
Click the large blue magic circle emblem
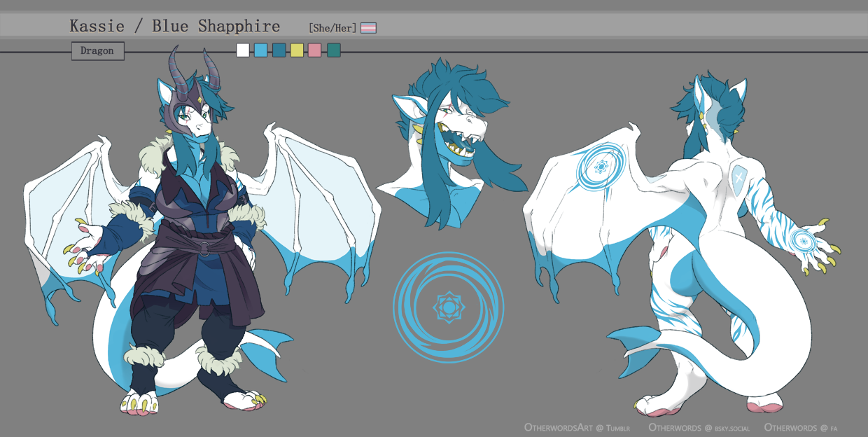pos(448,307)
